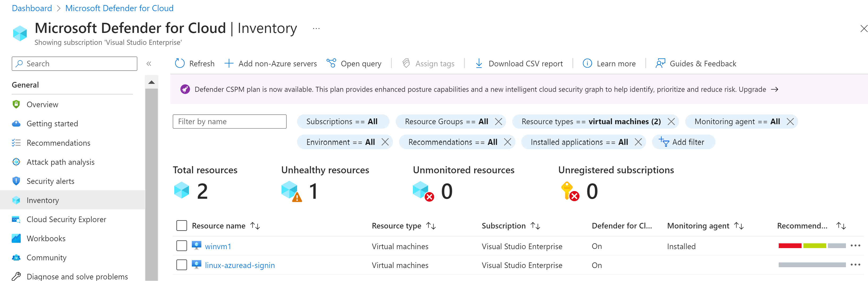The width and height of the screenshot is (868, 281).
Task: Navigate back using the Dashboard breadcrumb
Action: 32,8
